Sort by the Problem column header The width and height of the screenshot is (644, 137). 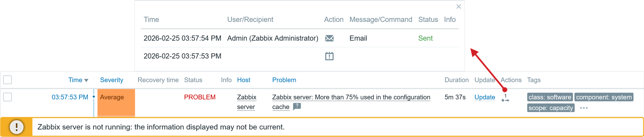[x=284, y=80]
